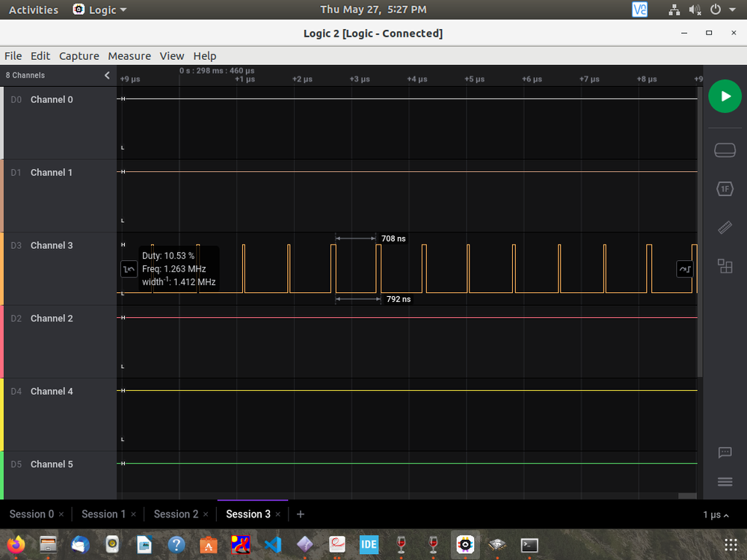Image resolution: width=747 pixels, height=560 pixels.
Task: Open the ruler measurements panel
Action: click(x=725, y=227)
